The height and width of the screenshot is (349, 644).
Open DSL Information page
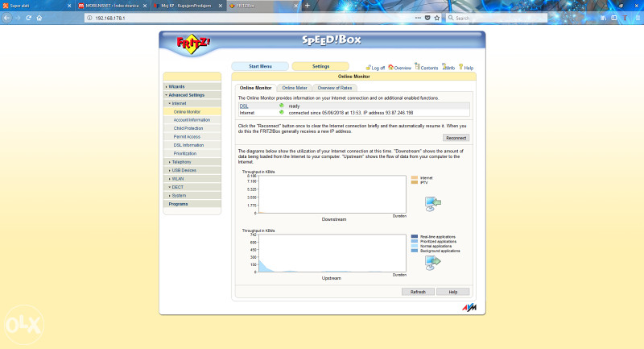pyautogui.click(x=192, y=145)
